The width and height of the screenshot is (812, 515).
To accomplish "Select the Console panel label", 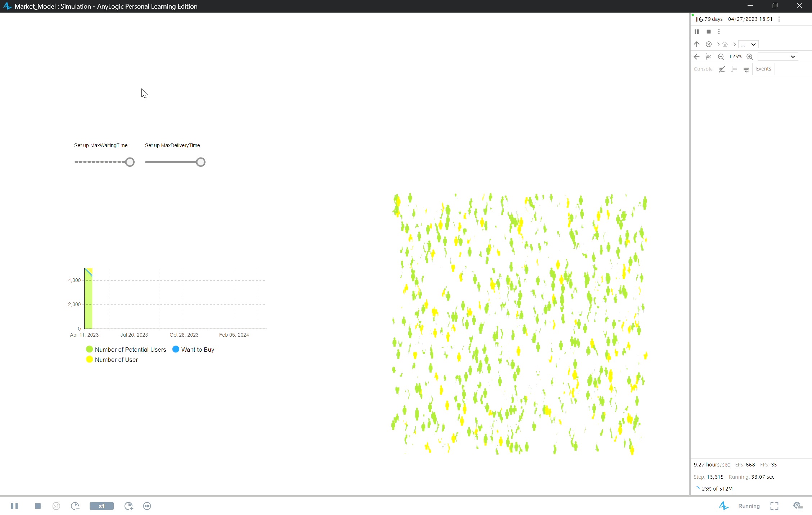I will pos(703,69).
